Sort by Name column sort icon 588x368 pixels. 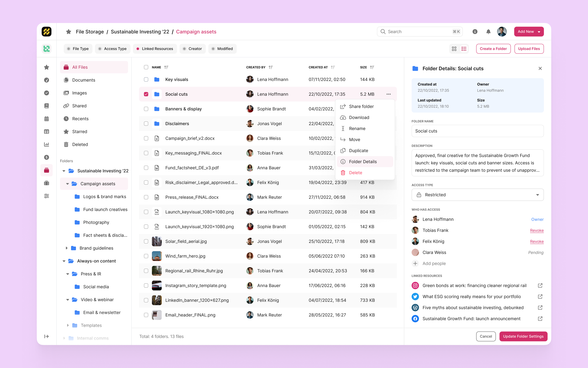[166, 67]
